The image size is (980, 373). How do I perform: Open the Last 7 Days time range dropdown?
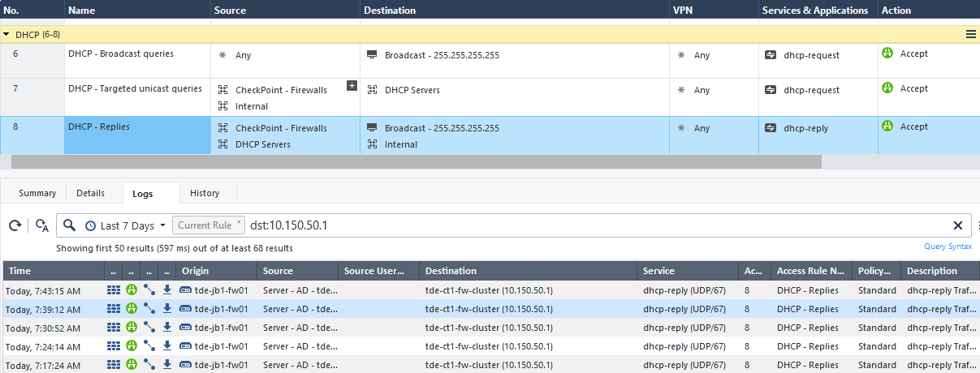pos(125,225)
